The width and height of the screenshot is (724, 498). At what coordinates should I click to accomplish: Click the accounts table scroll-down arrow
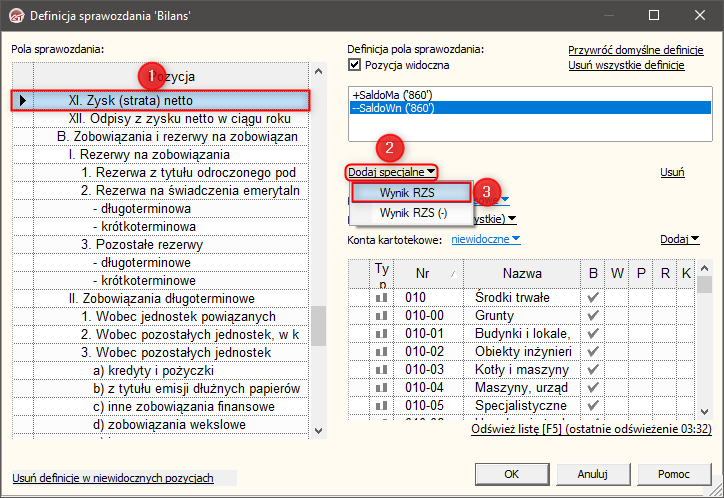(x=704, y=412)
